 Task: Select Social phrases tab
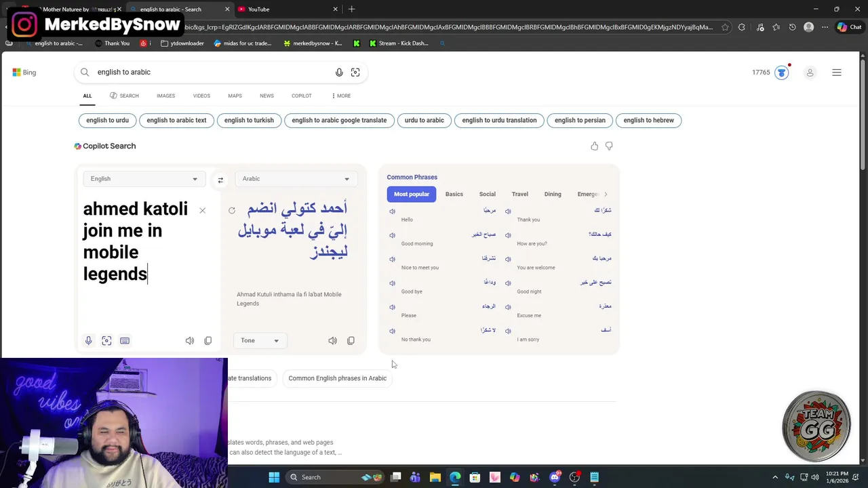488,194
